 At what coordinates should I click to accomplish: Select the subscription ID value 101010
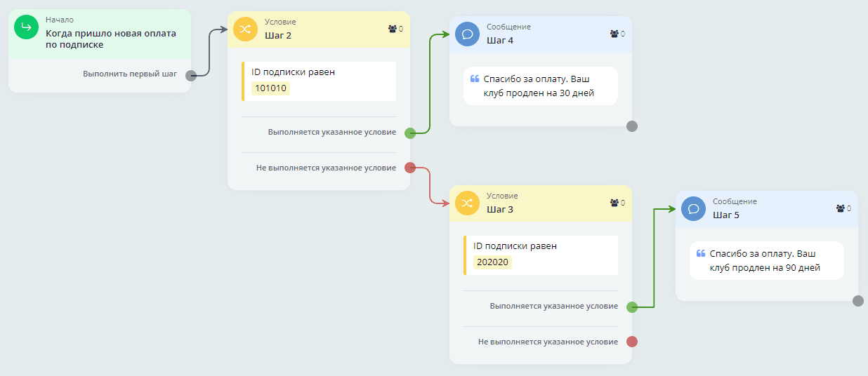click(x=270, y=88)
